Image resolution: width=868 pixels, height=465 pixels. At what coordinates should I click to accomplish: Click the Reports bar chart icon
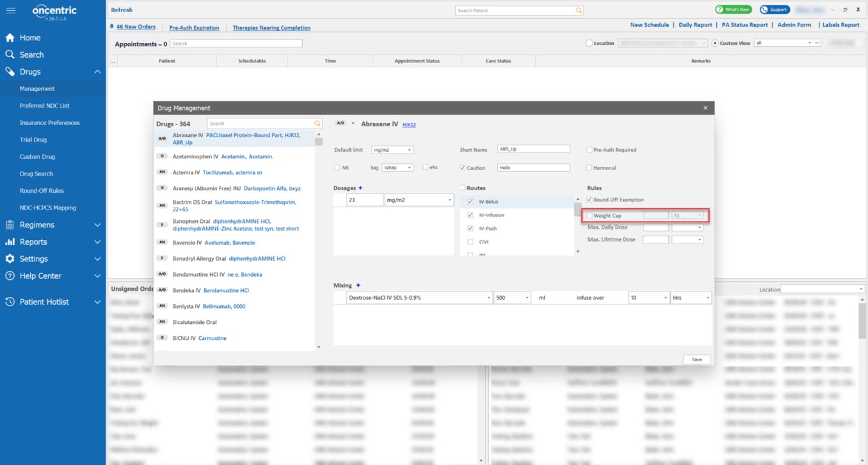pos(10,242)
